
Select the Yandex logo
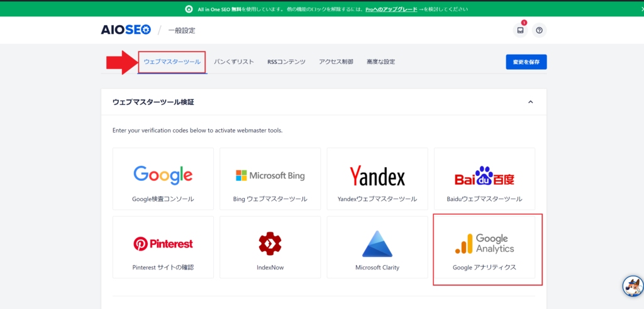377,176
